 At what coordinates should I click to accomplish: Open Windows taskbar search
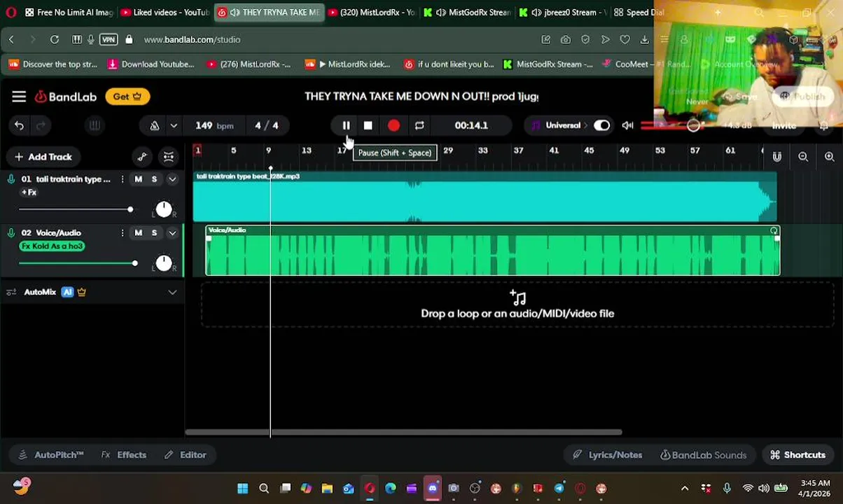tap(264, 488)
